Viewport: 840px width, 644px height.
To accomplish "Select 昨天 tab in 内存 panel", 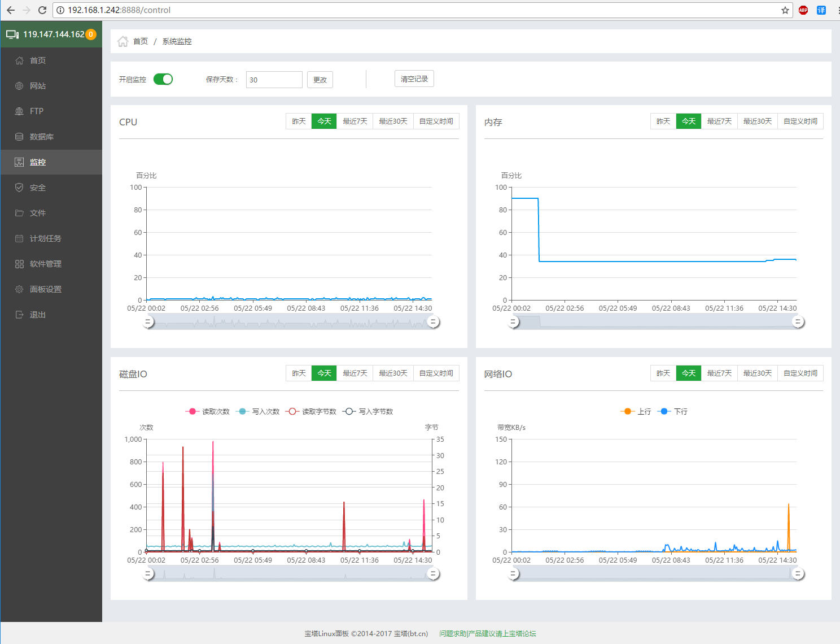I will [663, 121].
